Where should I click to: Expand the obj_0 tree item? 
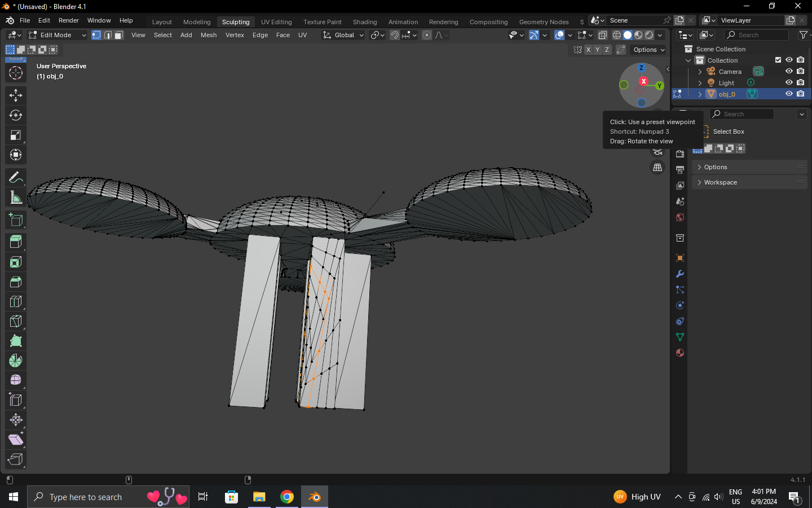pos(700,94)
